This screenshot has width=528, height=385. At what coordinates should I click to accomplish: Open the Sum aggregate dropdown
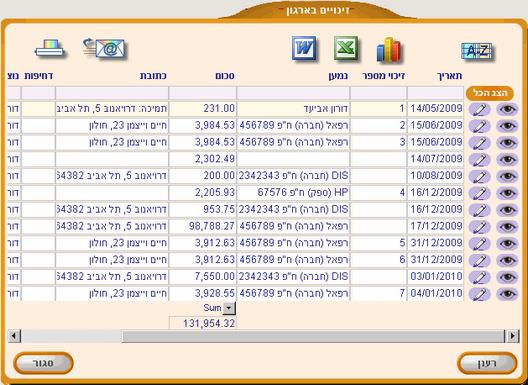click(229, 308)
